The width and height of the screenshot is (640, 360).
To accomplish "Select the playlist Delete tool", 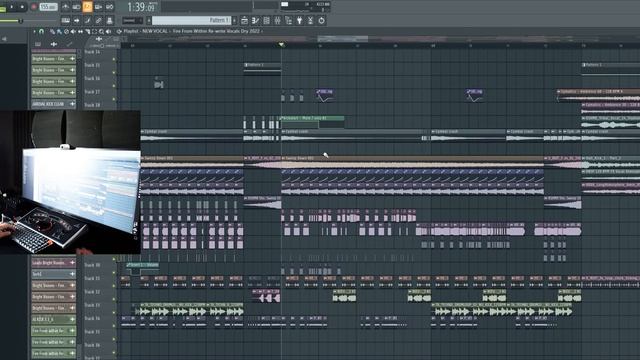I will [x=66, y=31].
